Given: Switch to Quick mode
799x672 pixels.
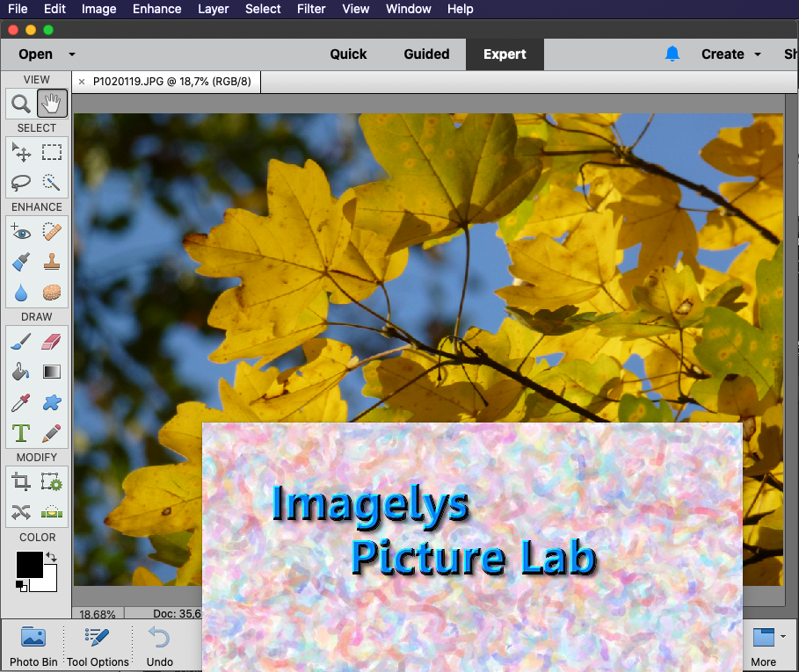Looking at the screenshot, I should click(348, 54).
